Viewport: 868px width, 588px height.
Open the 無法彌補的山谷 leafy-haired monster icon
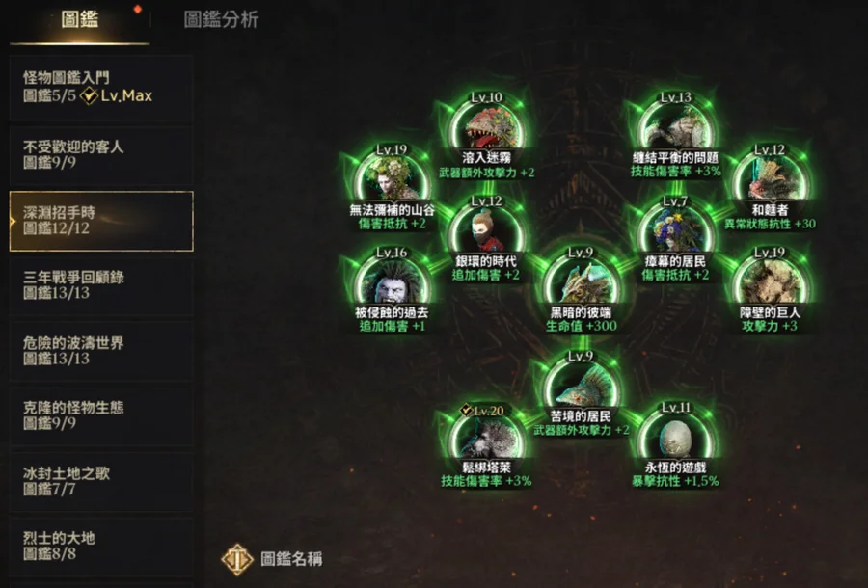click(x=392, y=180)
